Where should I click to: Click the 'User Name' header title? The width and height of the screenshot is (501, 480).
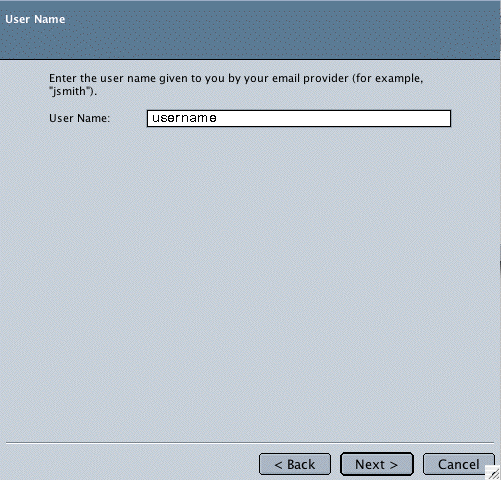click(x=35, y=19)
